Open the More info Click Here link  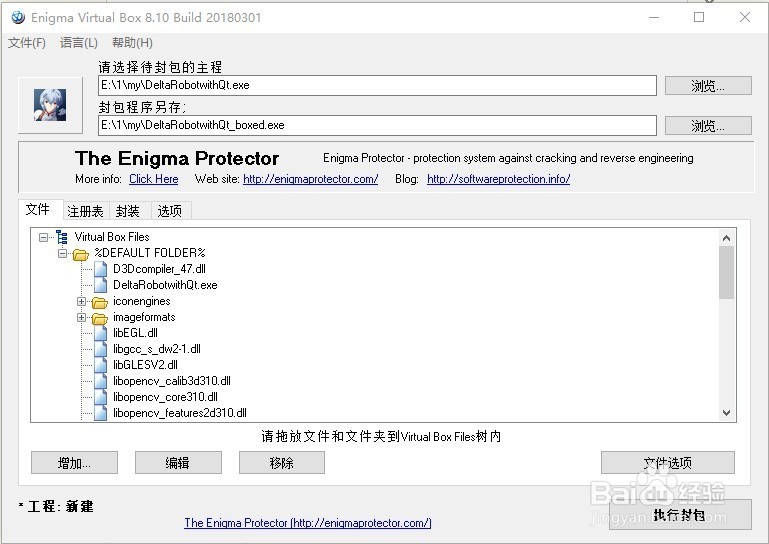pos(154,179)
